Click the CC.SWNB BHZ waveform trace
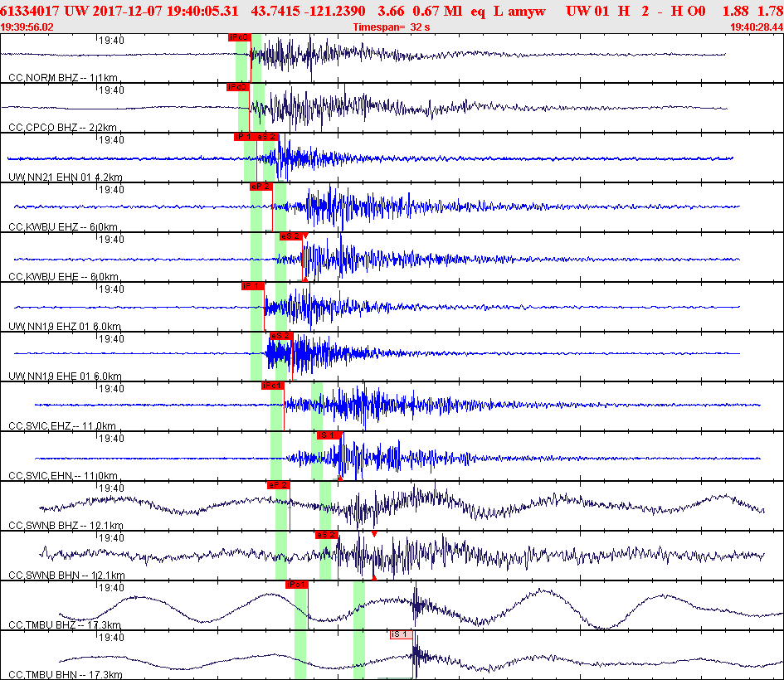 coord(402,506)
